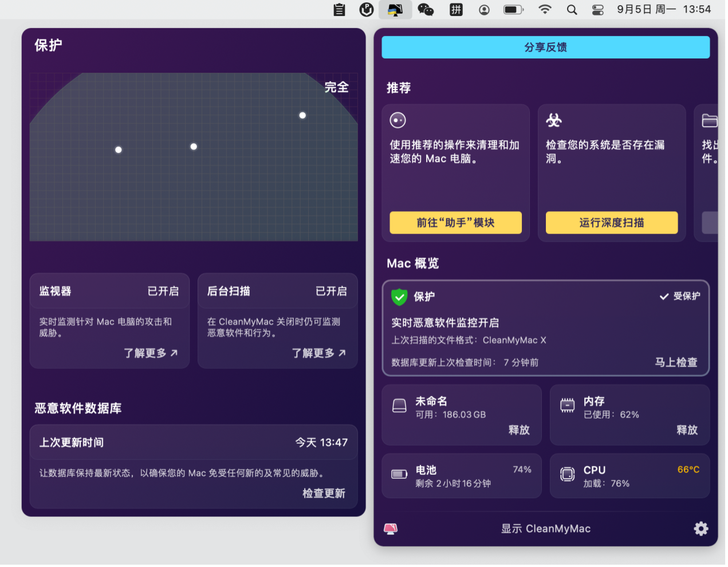
Task: Open macOS Control Center toggles icon
Action: tap(597, 10)
